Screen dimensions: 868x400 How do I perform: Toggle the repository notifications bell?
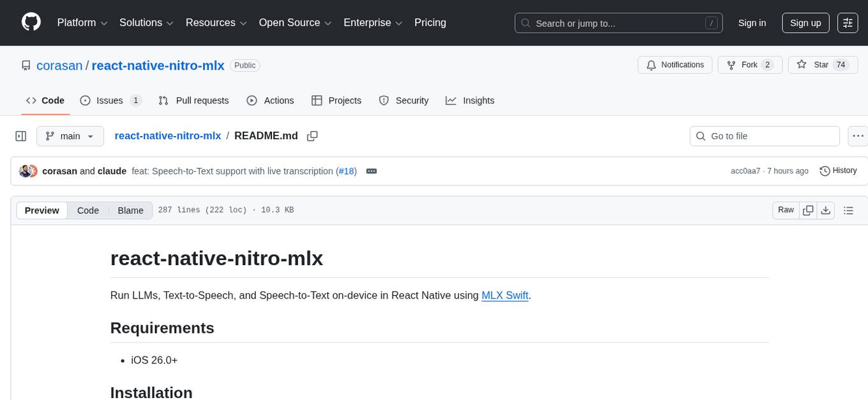(x=675, y=65)
